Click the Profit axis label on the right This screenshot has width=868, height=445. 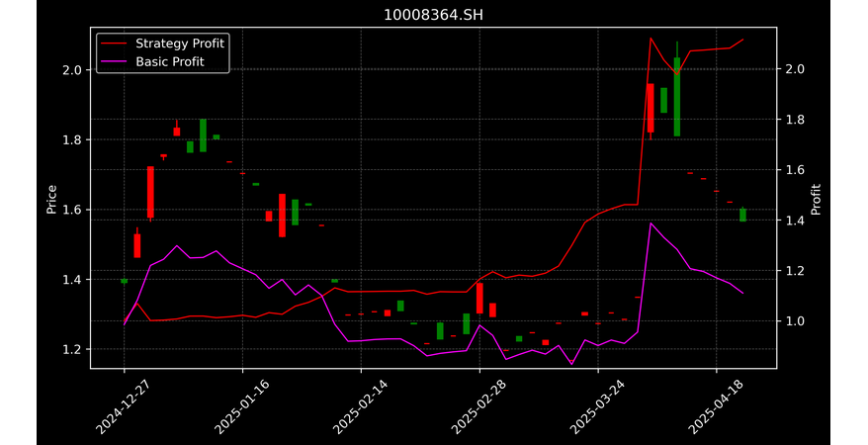click(x=816, y=199)
